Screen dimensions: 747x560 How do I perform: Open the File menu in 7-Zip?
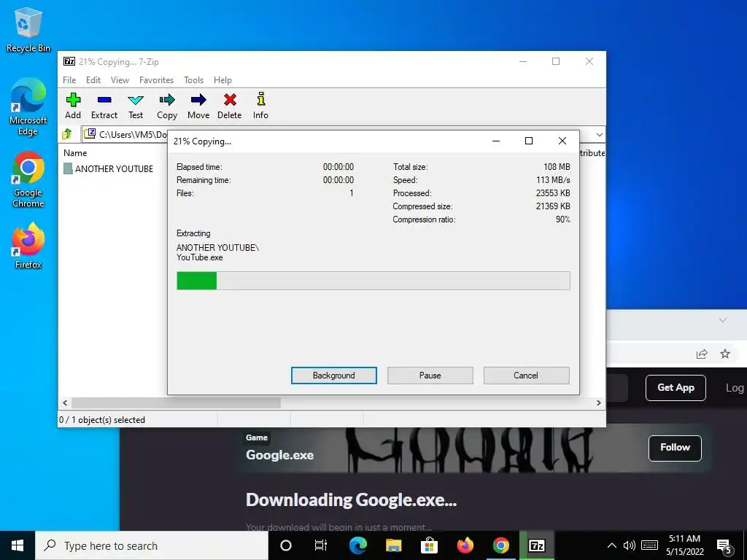tap(69, 80)
